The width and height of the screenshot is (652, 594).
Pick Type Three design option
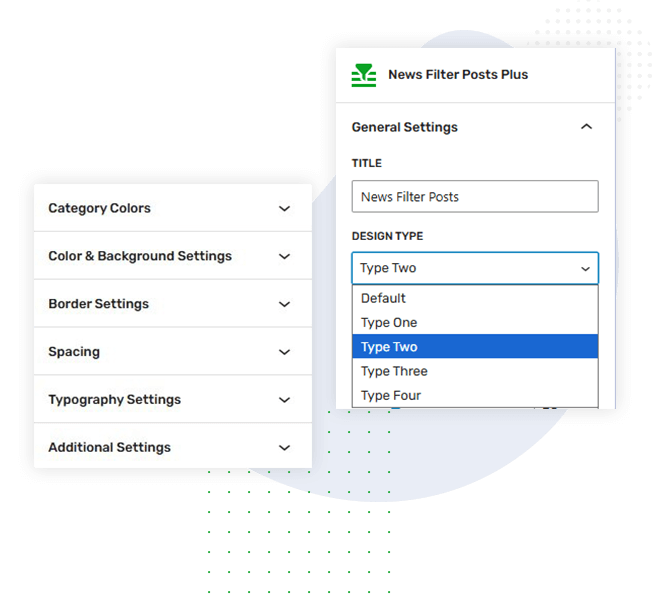(x=394, y=371)
